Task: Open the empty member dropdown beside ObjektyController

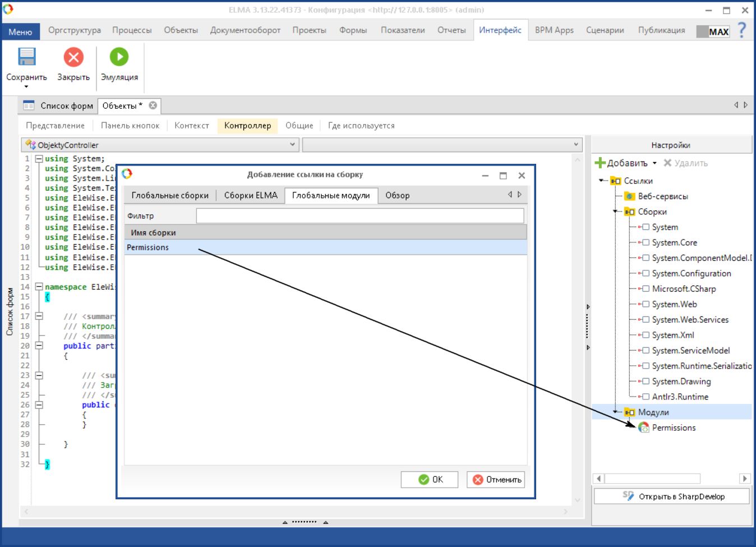Action: [576, 145]
